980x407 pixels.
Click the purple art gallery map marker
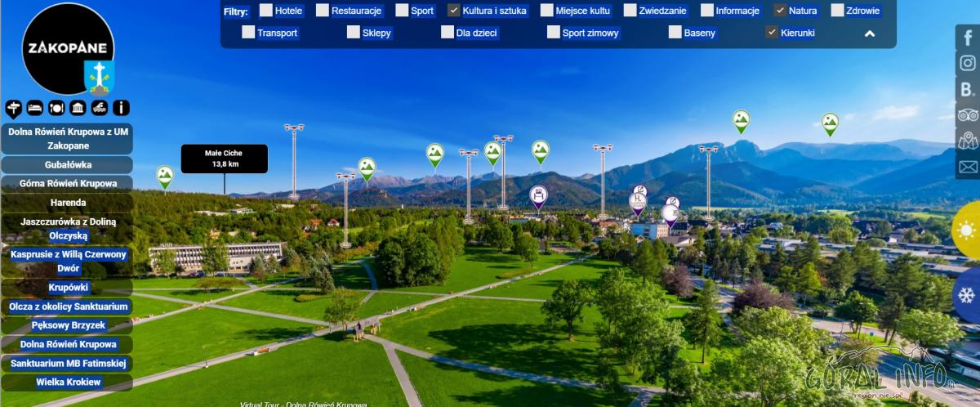pyautogui.click(x=538, y=197)
